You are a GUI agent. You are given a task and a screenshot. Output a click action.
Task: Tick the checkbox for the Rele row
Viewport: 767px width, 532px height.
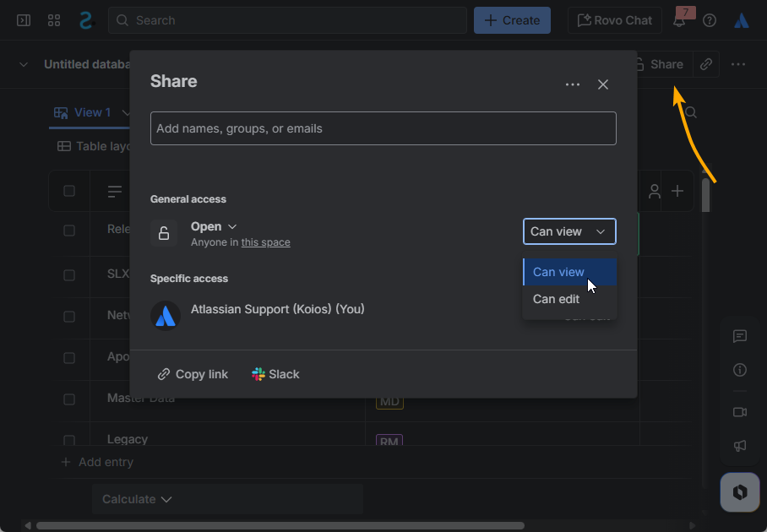69,231
